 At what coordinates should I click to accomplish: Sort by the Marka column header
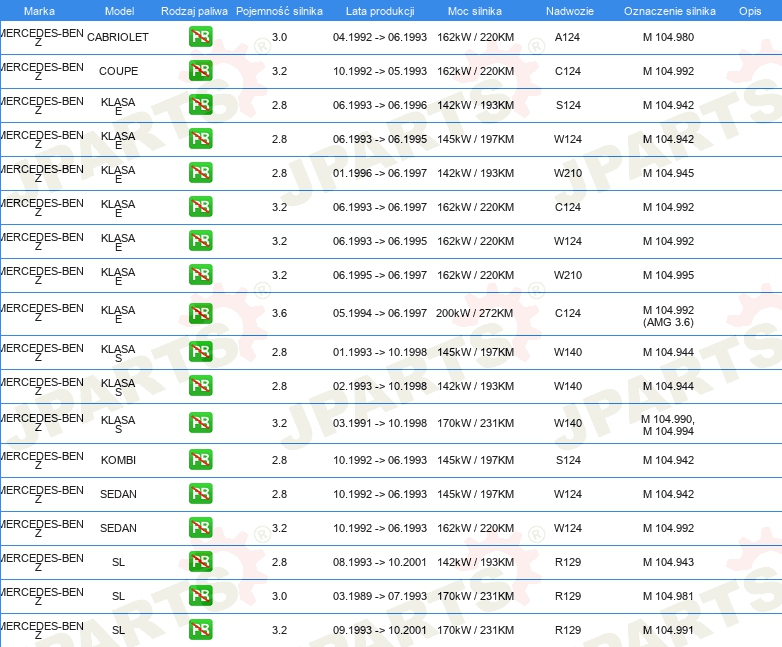tap(39, 11)
